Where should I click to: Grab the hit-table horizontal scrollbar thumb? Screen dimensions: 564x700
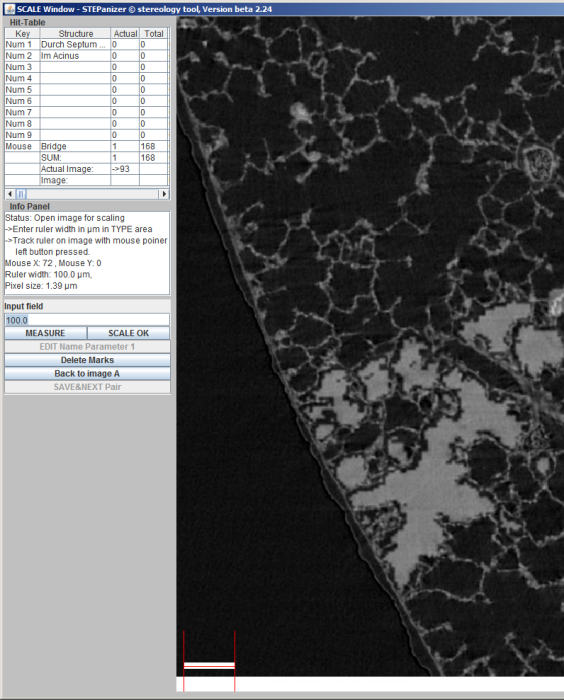(x=21, y=194)
